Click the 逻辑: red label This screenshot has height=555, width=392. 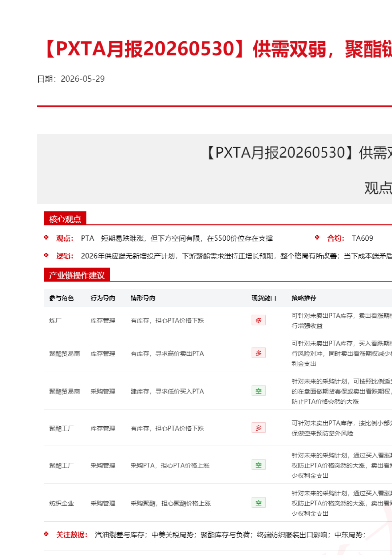pyautogui.click(x=65, y=256)
